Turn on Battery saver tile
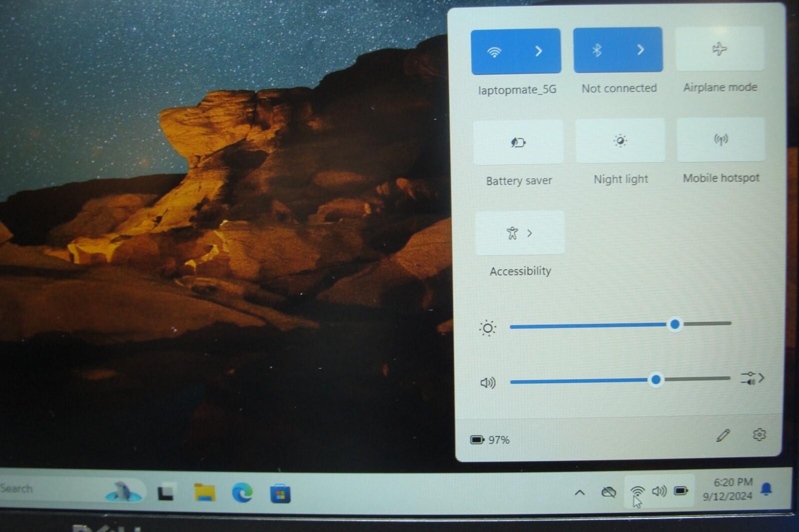799x532 pixels. [518, 142]
